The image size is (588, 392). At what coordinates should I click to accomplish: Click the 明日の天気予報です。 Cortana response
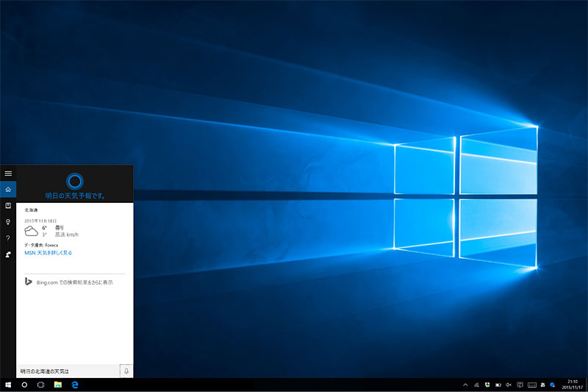[75, 196]
